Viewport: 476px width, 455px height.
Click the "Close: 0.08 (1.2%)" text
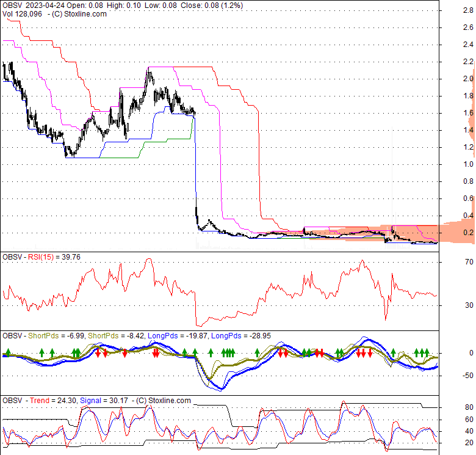[x=212, y=5]
